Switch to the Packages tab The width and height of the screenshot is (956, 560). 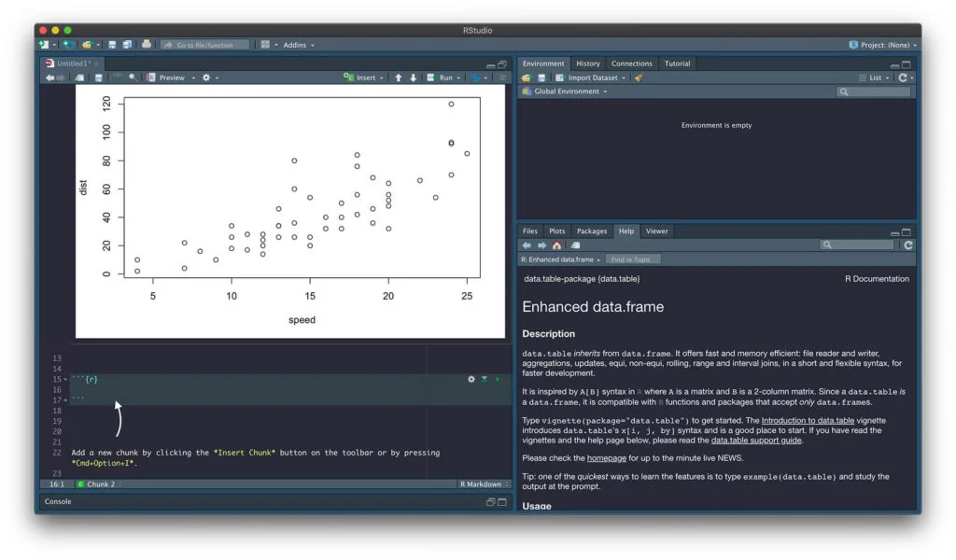pos(591,231)
